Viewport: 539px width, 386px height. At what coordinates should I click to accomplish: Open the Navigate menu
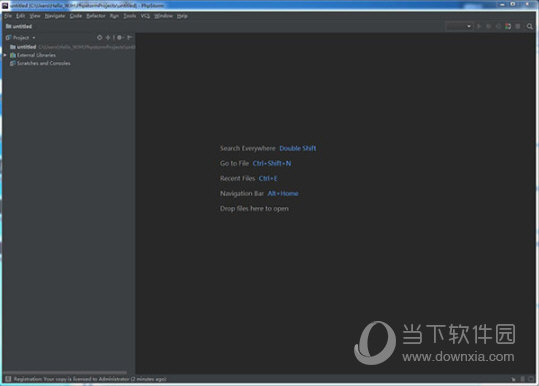tap(55, 16)
